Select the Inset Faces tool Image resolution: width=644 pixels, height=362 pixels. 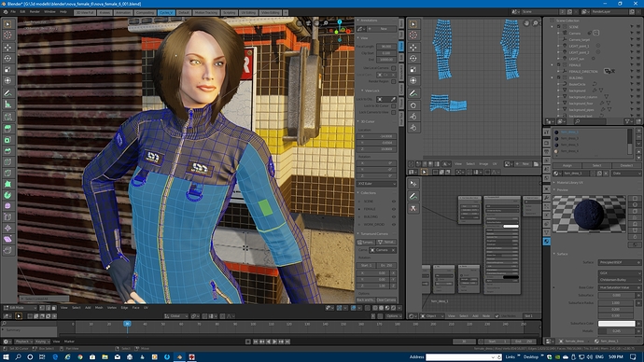click(x=7, y=140)
